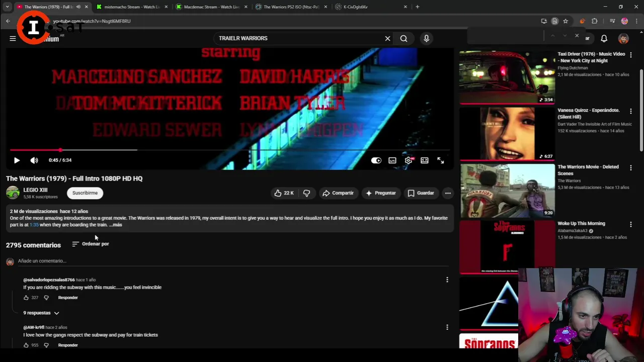Image resolution: width=644 pixels, height=362 pixels.
Task: Open the player settings gear
Action: click(409, 160)
